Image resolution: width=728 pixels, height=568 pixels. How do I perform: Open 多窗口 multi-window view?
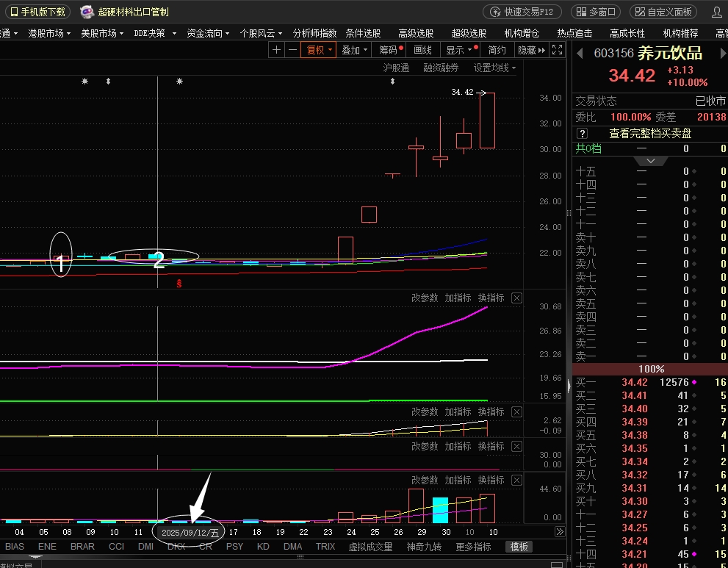(597, 12)
